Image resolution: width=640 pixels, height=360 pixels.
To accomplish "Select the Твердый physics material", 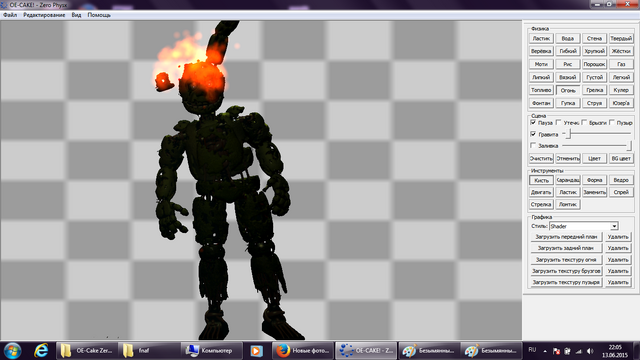I will coord(621,38).
